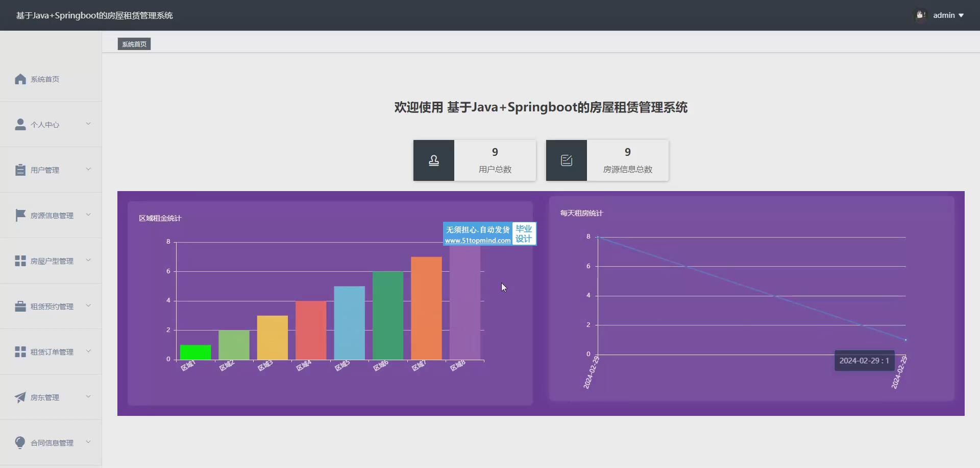
Task: Open the 房源信息管理 menu item
Action: pos(51,216)
